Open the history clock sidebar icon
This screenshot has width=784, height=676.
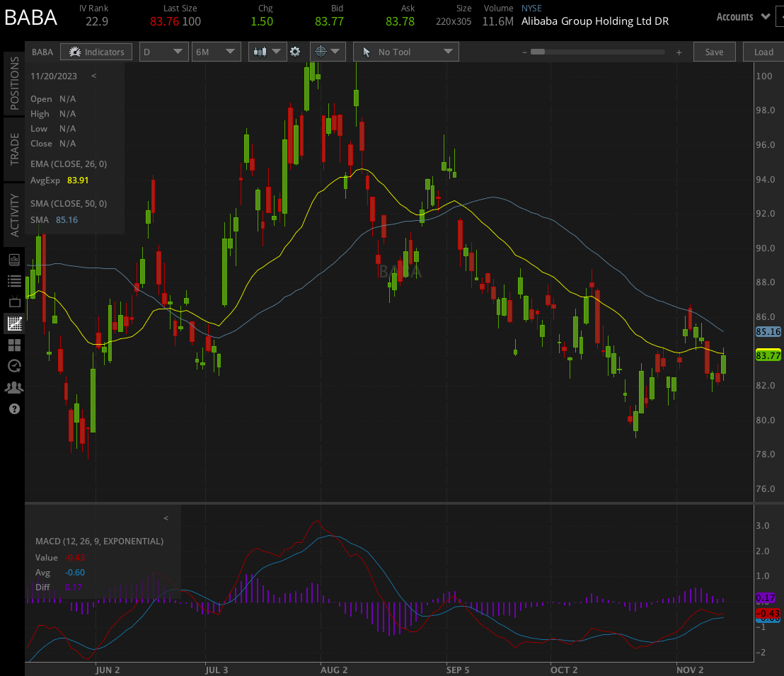point(13,366)
